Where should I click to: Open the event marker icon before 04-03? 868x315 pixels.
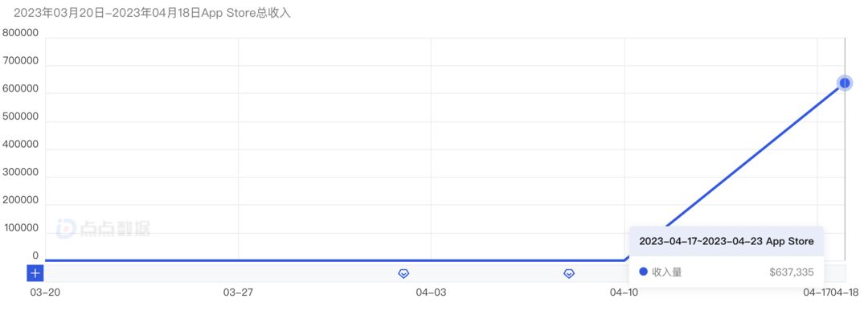tap(404, 273)
